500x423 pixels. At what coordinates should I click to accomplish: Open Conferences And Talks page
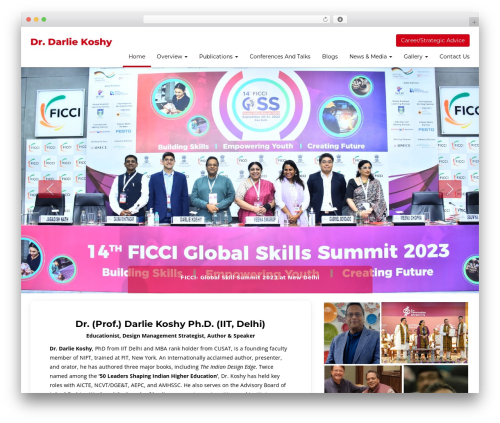[x=280, y=57]
